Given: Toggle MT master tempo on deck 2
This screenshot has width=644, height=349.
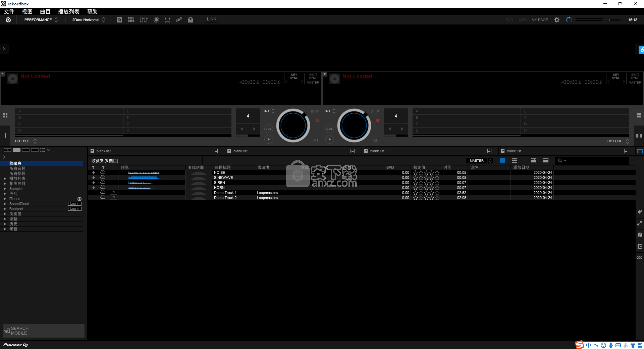Looking at the screenshot, I should [x=376, y=140].
